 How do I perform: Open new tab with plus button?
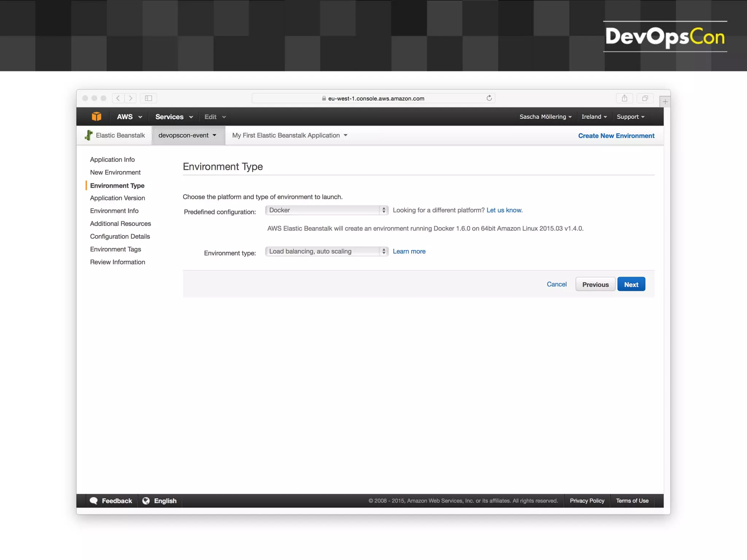(665, 102)
